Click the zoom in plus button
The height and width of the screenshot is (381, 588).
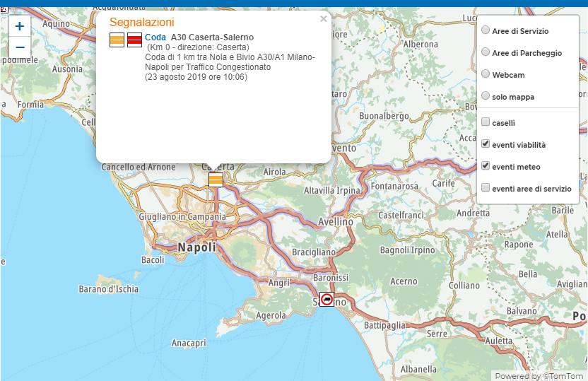click(x=20, y=26)
